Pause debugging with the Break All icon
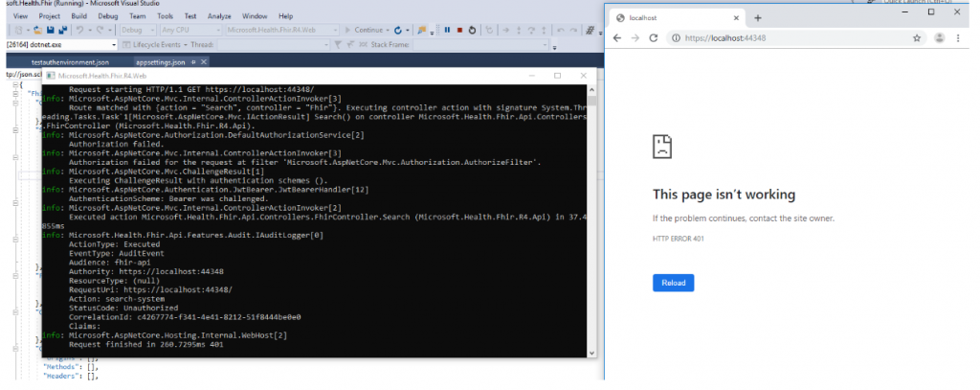Screen dimensions: 980x390 click(x=447, y=31)
